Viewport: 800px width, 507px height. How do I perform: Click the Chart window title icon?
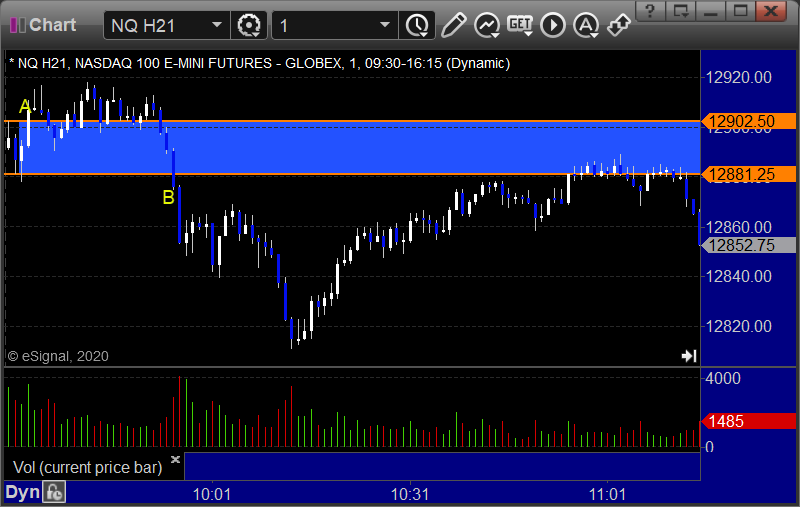coord(17,25)
